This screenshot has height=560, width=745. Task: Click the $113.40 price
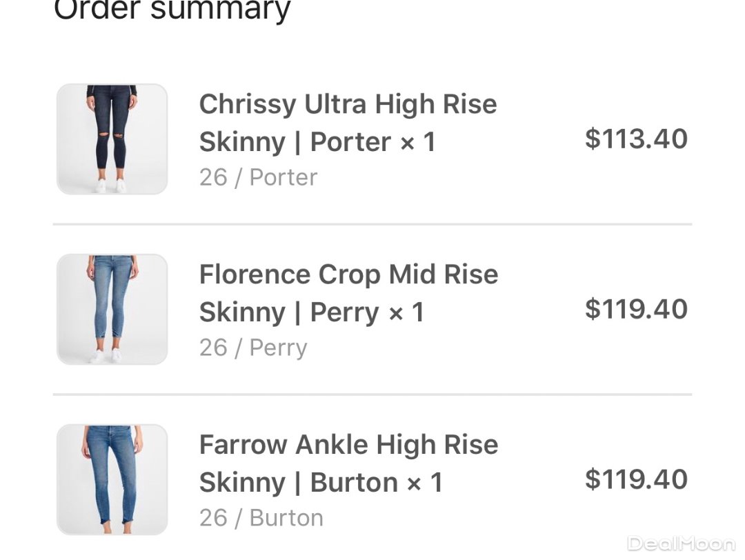(x=636, y=139)
